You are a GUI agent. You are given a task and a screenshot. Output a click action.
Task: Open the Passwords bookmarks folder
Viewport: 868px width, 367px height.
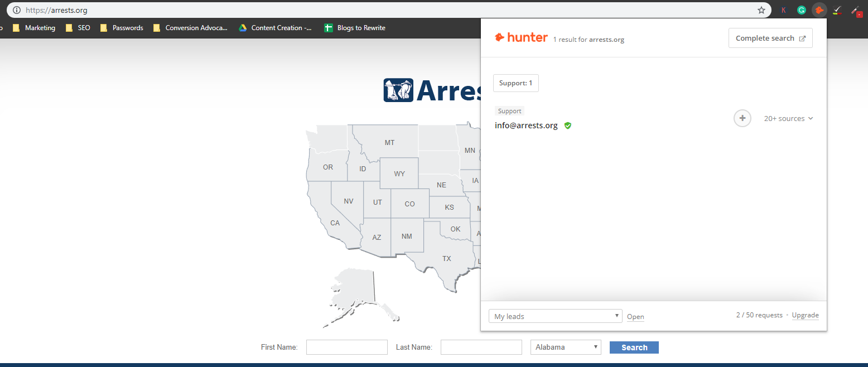coord(122,28)
